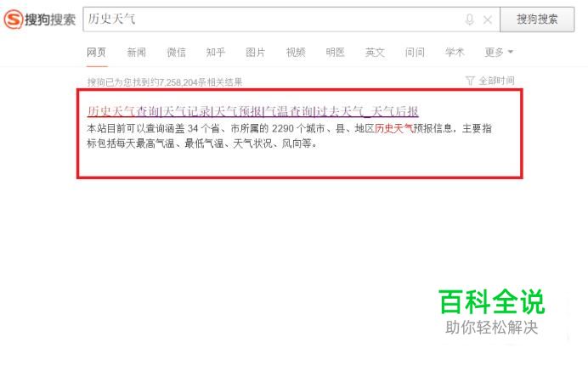This screenshot has height=365, width=588.
Task: Go to the 视频 tab
Action: coord(296,52)
